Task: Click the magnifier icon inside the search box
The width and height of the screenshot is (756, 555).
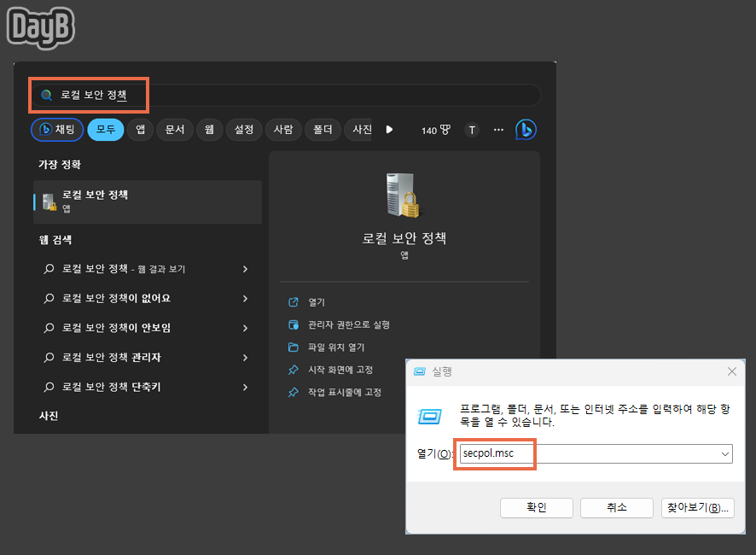Action: 46,94
